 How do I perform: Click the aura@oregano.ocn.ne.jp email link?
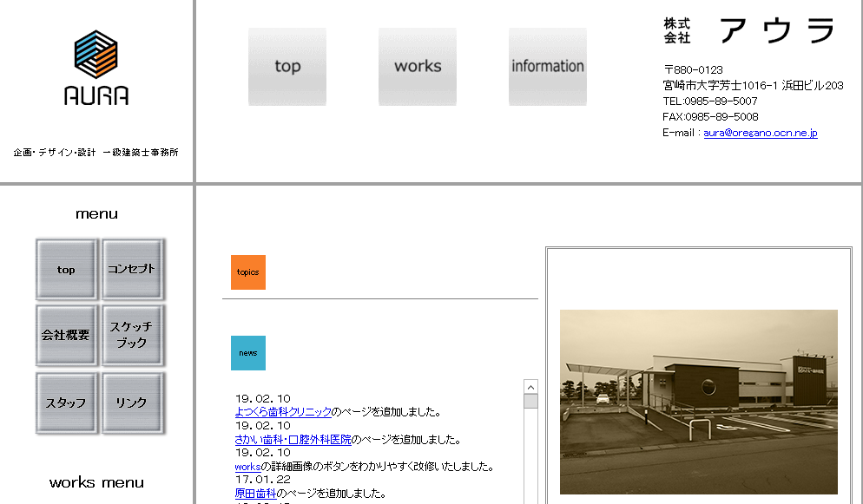pyautogui.click(x=761, y=133)
